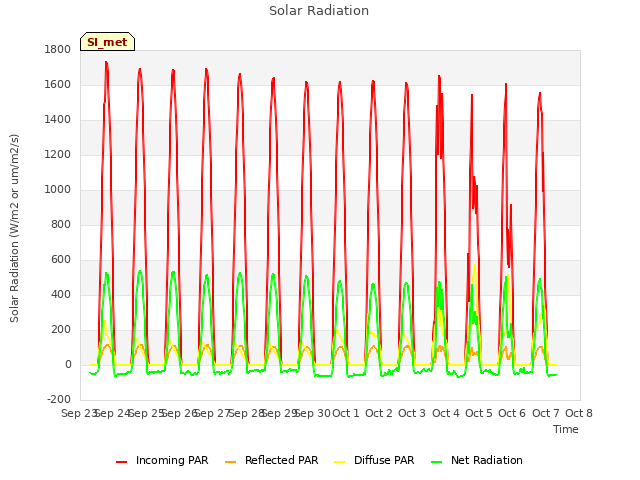The height and width of the screenshot is (480, 640).
Task: Click the 600 y-axis tick label
Action: (61, 260)
